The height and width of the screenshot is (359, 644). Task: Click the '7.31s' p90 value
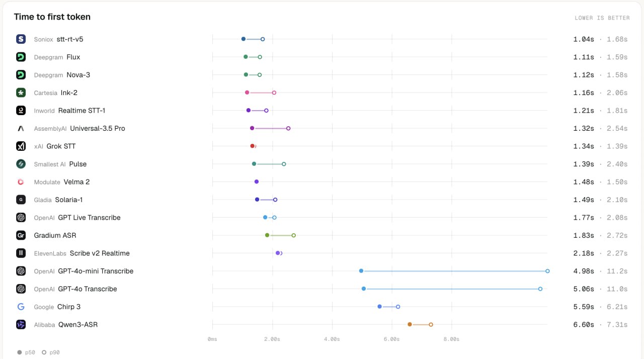[x=617, y=325]
